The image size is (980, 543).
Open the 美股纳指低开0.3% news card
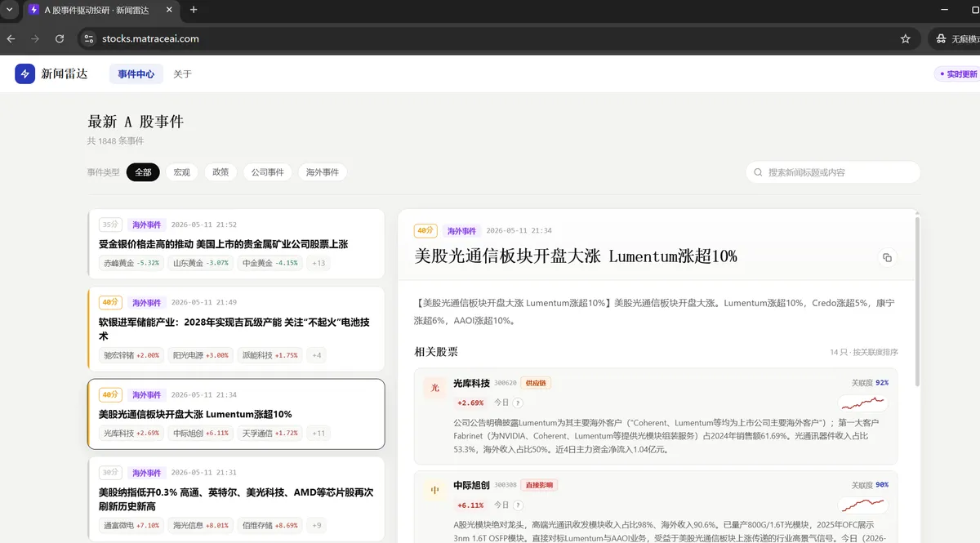[x=236, y=499]
